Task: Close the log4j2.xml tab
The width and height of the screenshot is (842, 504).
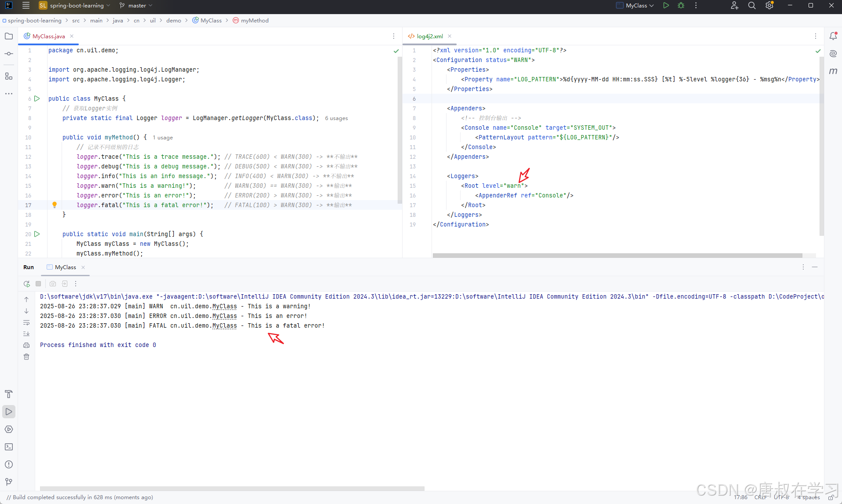Action: pos(450,36)
